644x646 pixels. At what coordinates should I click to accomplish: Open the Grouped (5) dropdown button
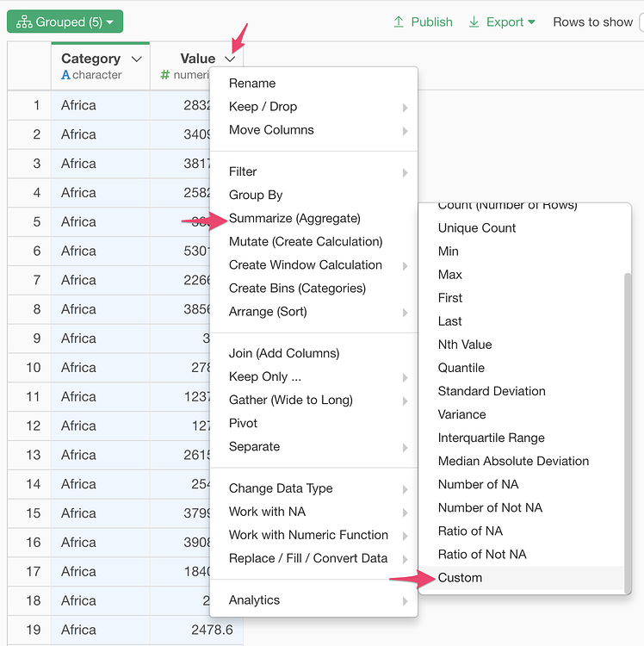[x=65, y=22]
